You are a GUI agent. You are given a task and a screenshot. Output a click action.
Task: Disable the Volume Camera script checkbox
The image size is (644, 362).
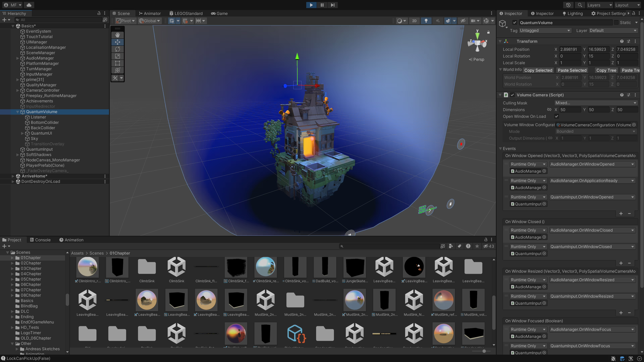pos(512,95)
